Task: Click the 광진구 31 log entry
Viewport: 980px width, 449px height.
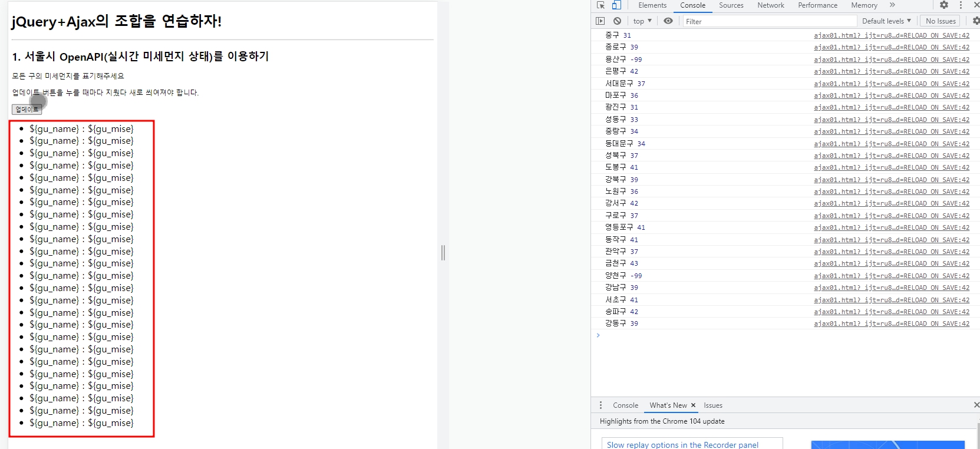Action: point(622,107)
